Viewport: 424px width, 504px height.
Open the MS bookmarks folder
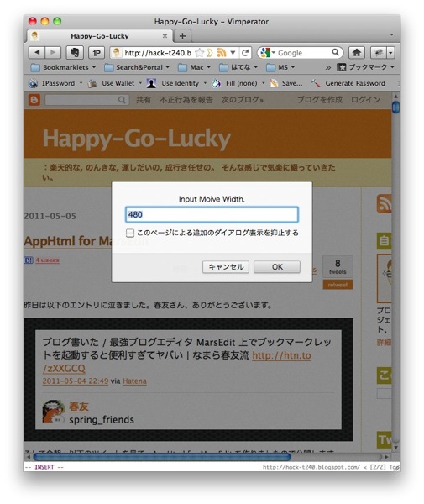point(280,67)
